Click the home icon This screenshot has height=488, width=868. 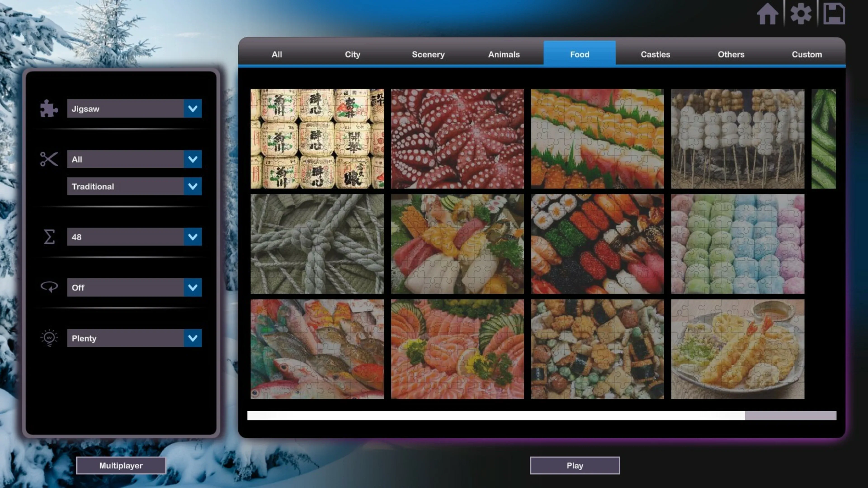point(767,14)
